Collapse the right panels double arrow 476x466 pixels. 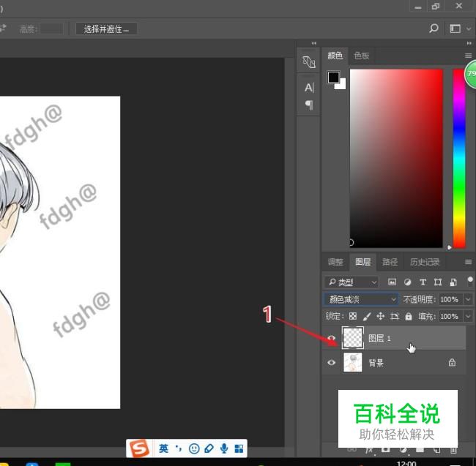469,43
